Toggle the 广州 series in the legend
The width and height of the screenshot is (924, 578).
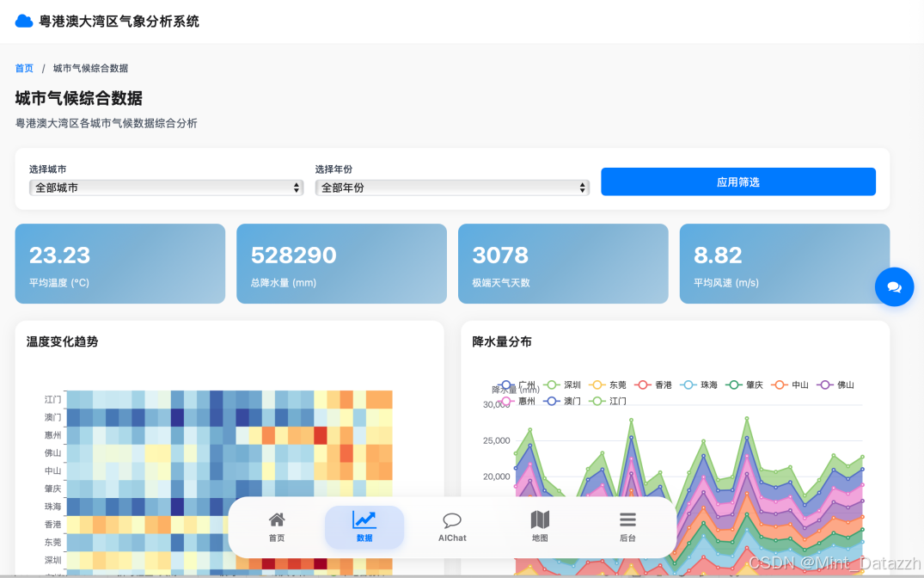point(517,385)
